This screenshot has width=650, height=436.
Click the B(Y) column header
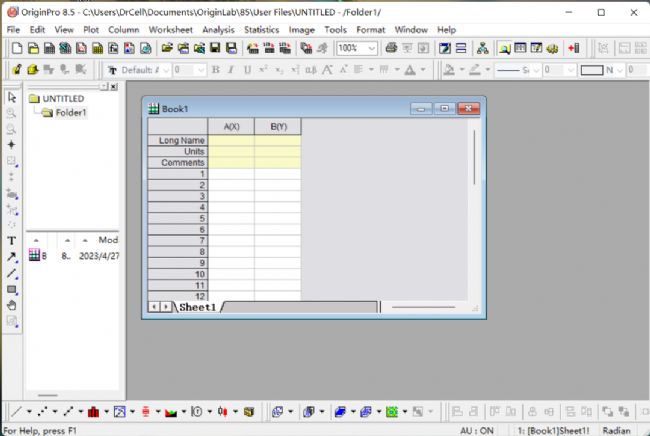277,126
